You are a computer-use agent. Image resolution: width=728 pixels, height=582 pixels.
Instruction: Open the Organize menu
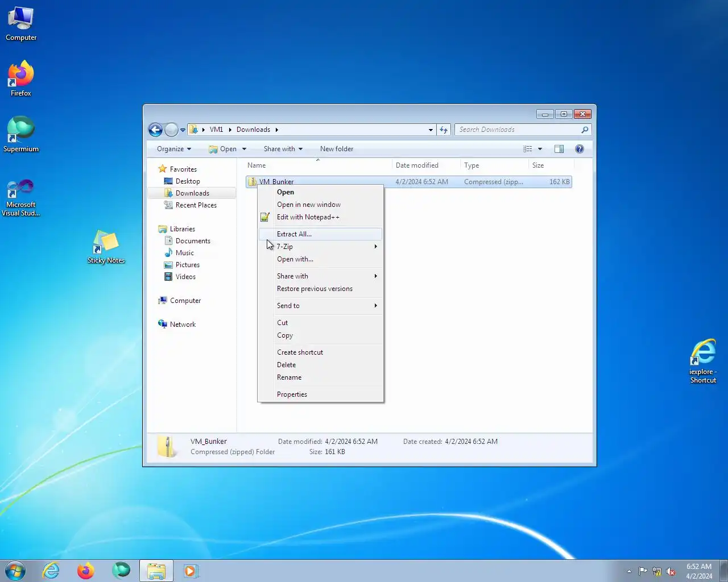(174, 149)
